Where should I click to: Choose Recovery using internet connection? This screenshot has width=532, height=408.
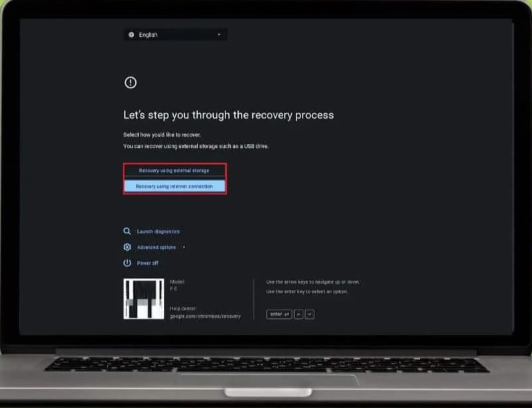174,186
